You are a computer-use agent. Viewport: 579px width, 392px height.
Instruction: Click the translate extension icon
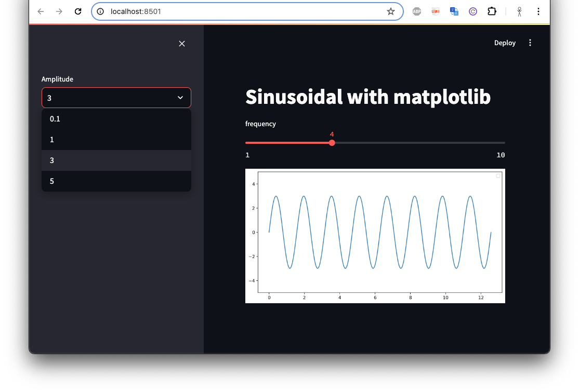[454, 11]
